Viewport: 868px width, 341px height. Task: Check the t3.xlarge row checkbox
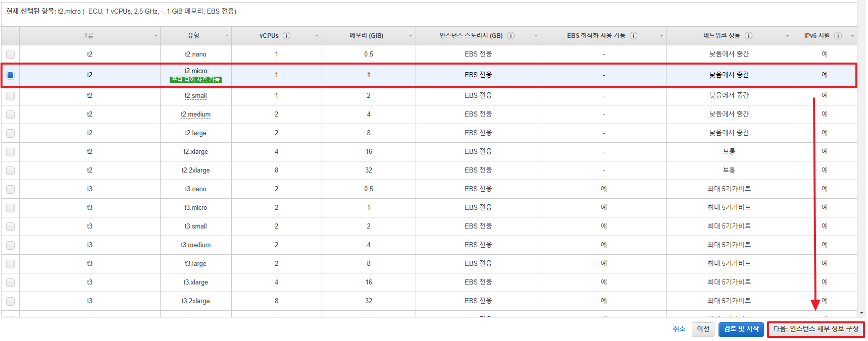coord(10,282)
